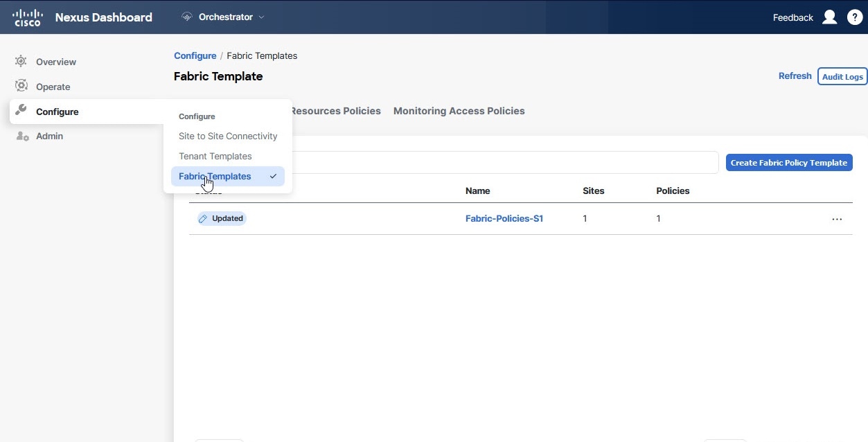
Task: Open the user profile icon
Action: pyautogui.click(x=829, y=17)
